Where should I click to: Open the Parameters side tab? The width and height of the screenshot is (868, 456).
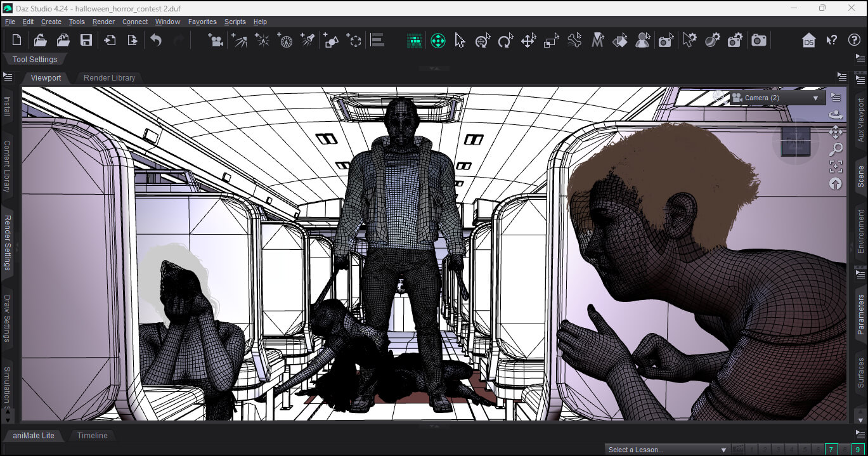[860, 315]
